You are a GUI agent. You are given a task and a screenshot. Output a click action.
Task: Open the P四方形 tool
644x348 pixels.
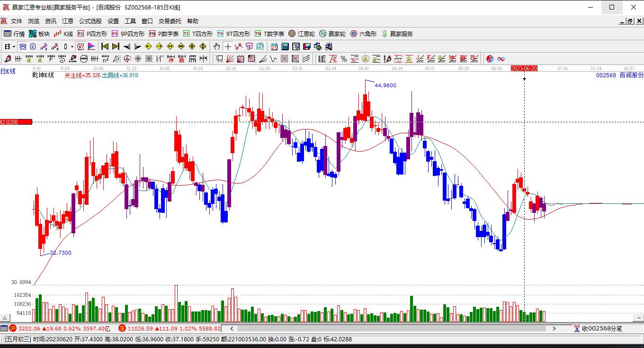coord(92,34)
